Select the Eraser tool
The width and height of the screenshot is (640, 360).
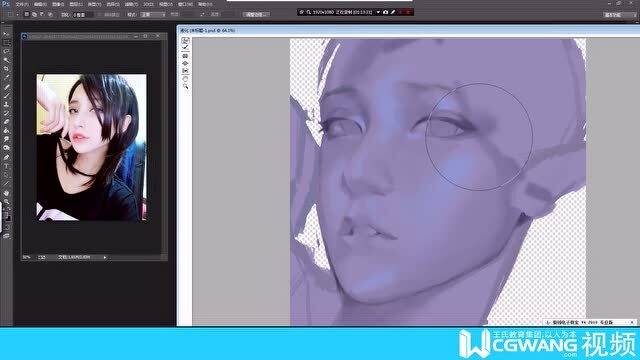coord(6,122)
